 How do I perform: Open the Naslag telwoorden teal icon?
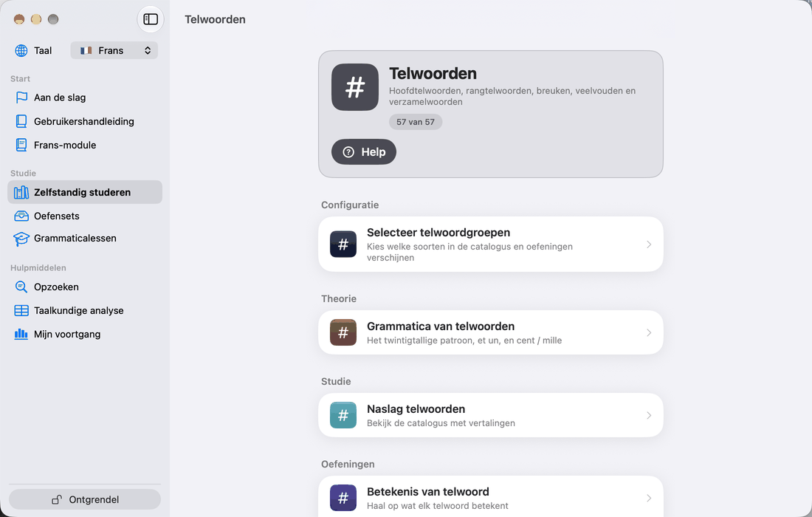[343, 415]
